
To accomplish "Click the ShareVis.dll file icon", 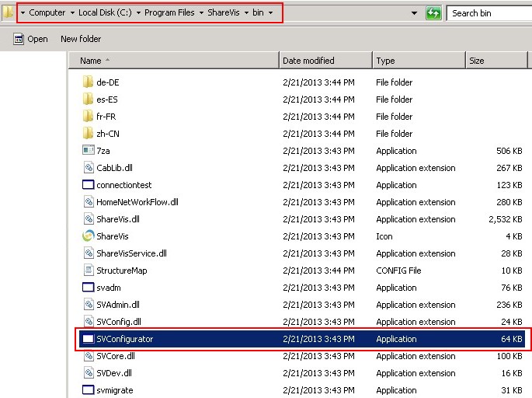I will pyautogui.click(x=89, y=218).
